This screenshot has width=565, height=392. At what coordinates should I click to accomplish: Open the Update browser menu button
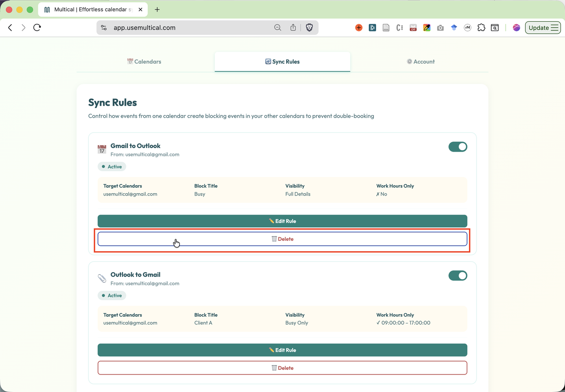point(543,27)
